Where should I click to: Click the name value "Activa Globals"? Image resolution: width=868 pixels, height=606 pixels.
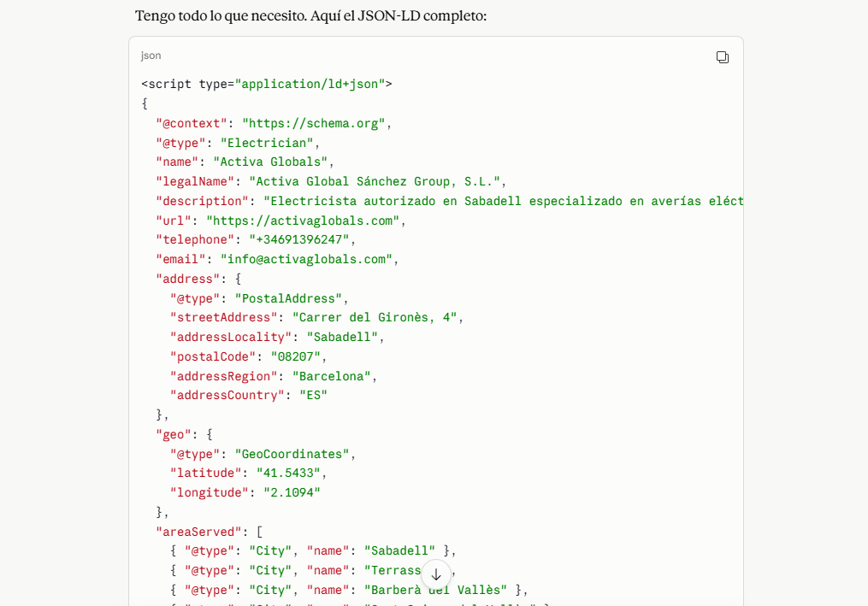pos(271,162)
